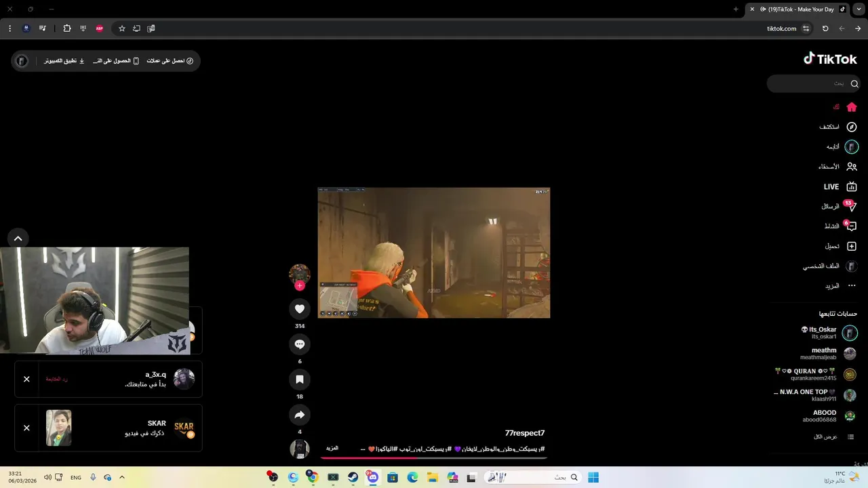The image size is (868, 488).
Task: Open the extensions puzzle icon
Action: tap(67, 28)
